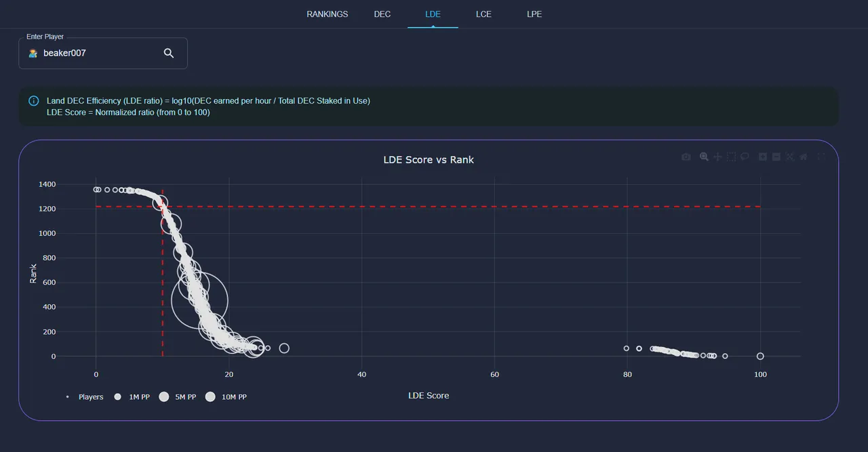Click the chart title LDE Score vs Rank
Viewport: 868px width, 452px height.
(x=429, y=160)
